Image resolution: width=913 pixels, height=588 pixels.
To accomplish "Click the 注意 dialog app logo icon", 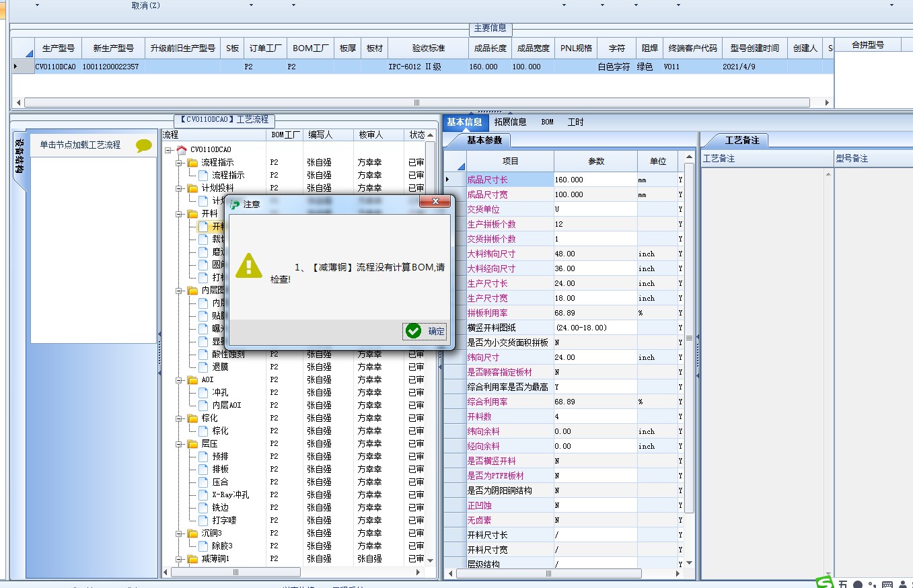I will pyautogui.click(x=234, y=204).
